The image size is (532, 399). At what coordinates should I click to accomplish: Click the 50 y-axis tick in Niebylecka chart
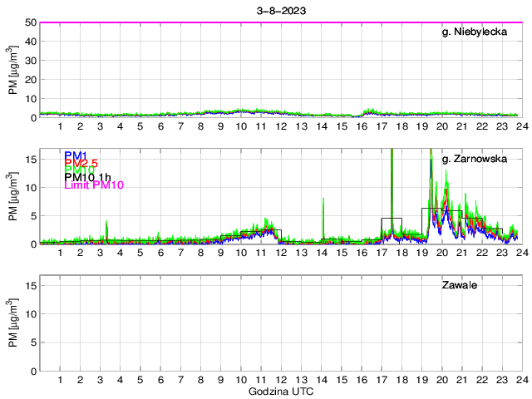pos(30,22)
